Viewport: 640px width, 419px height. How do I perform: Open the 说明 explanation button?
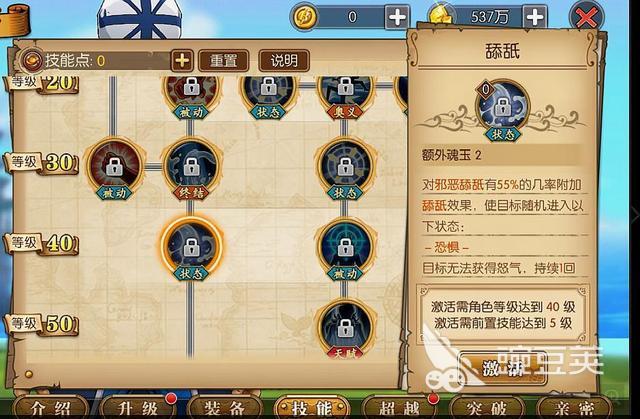click(x=284, y=61)
